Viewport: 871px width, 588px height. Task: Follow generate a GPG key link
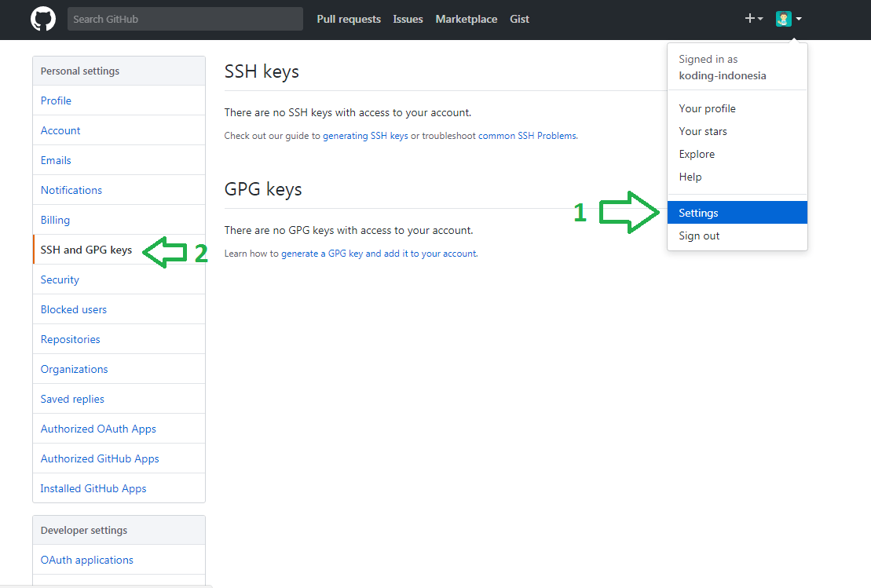pyautogui.click(x=379, y=254)
